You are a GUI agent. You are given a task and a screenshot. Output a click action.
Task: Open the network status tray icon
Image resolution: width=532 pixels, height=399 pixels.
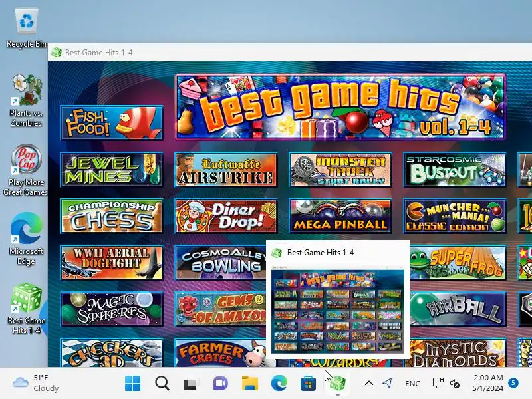click(438, 384)
